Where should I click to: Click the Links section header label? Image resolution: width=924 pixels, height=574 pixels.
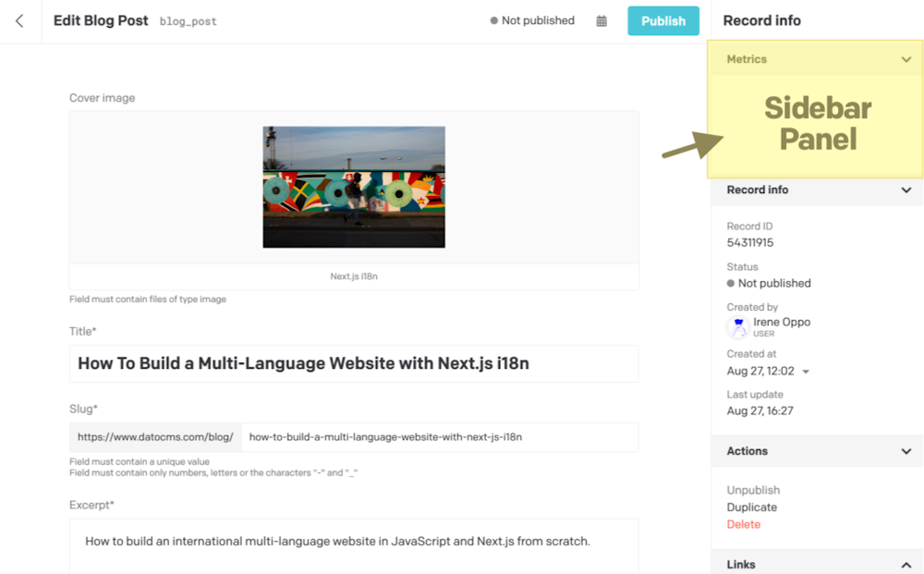[x=741, y=565]
